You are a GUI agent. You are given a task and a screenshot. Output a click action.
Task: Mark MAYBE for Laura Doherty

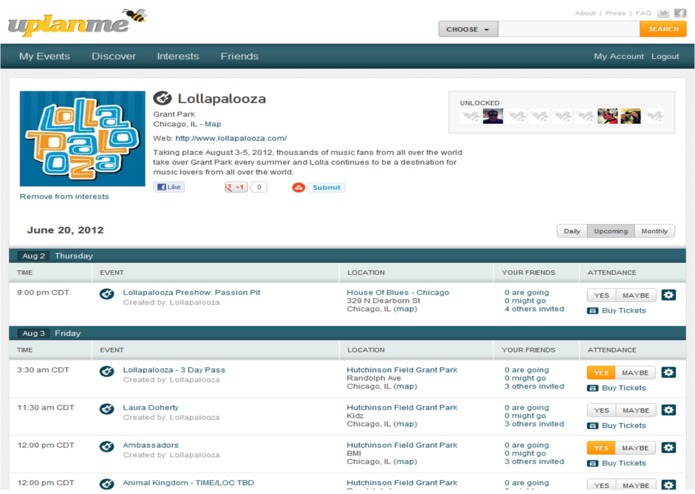click(636, 411)
